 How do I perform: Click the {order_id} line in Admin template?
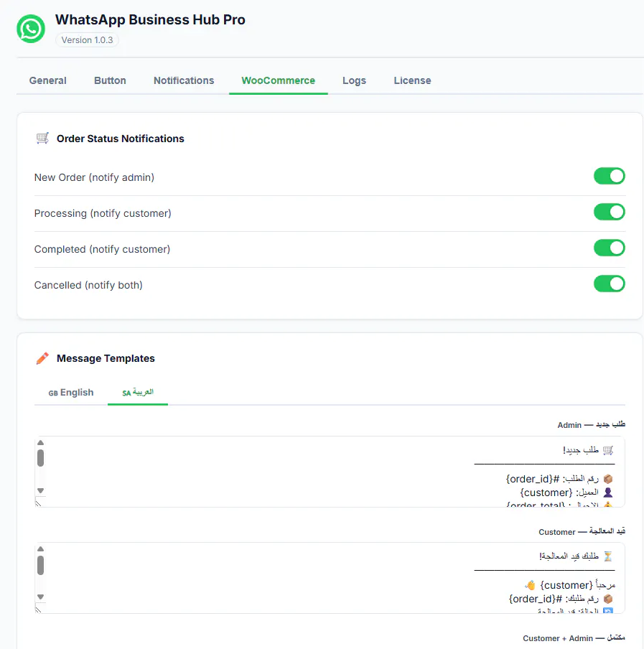(559, 479)
